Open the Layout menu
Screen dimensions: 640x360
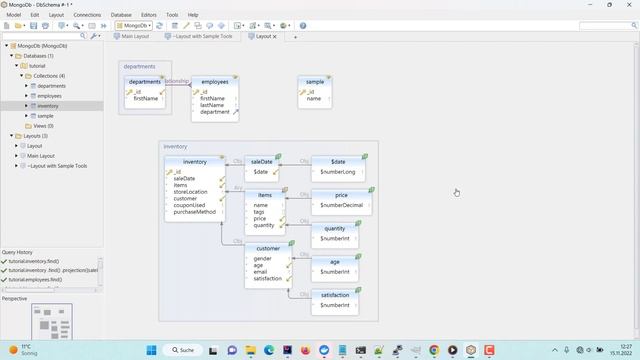pos(56,15)
